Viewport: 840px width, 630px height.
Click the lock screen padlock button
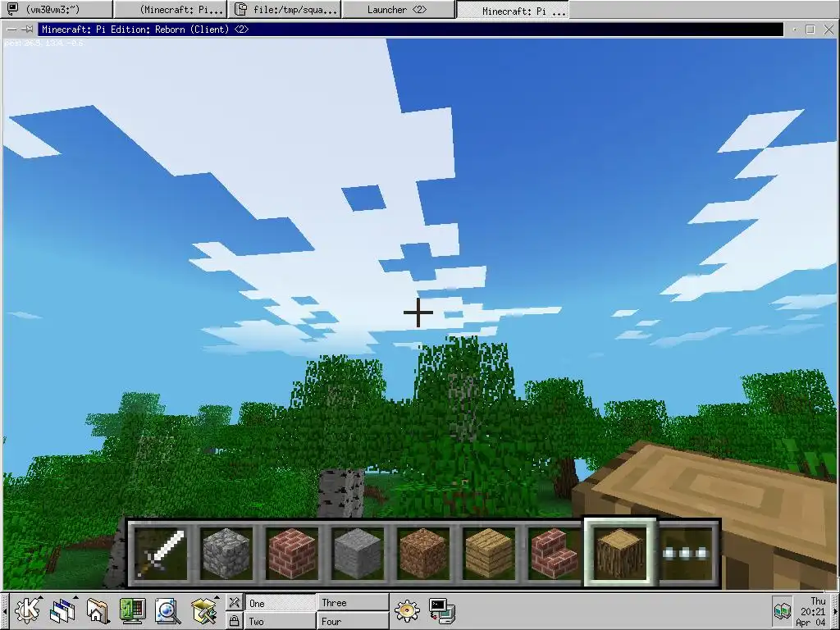pos(234,620)
